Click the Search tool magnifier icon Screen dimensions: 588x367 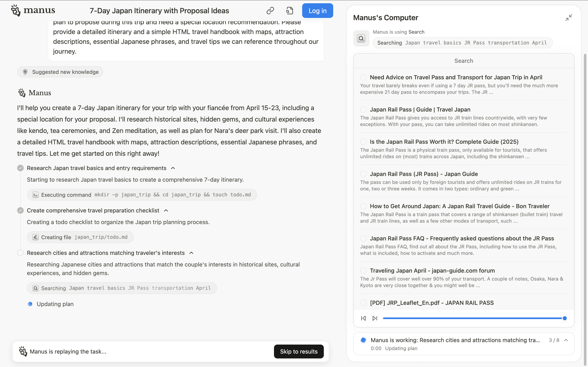(361, 38)
